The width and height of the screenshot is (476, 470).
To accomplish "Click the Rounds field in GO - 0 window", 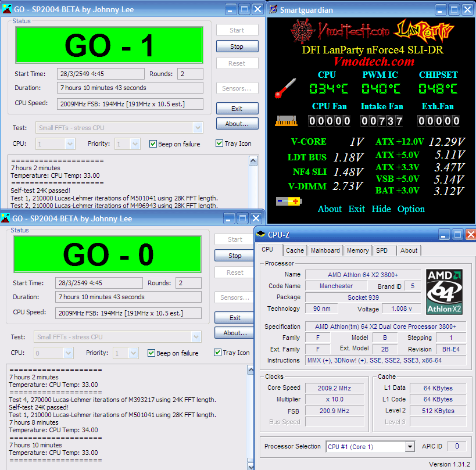I will 188,283.
